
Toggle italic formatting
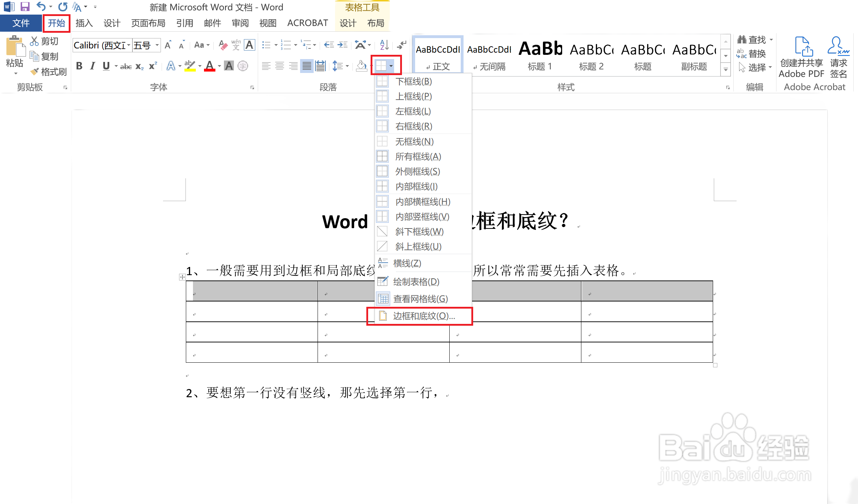tap(92, 65)
